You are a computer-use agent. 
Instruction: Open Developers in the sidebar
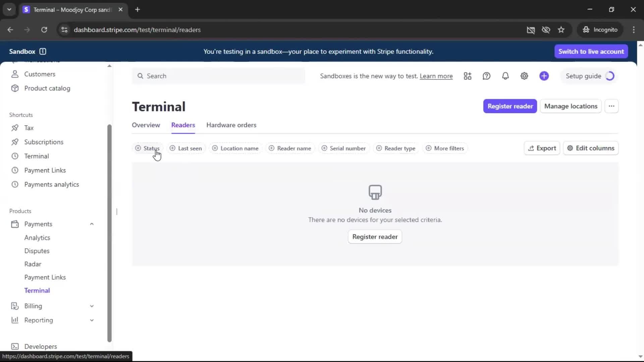click(x=40, y=346)
